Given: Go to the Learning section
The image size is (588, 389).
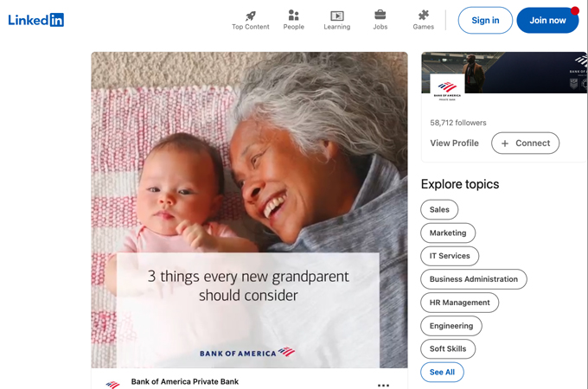Looking at the screenshot, I should point(336,20).
